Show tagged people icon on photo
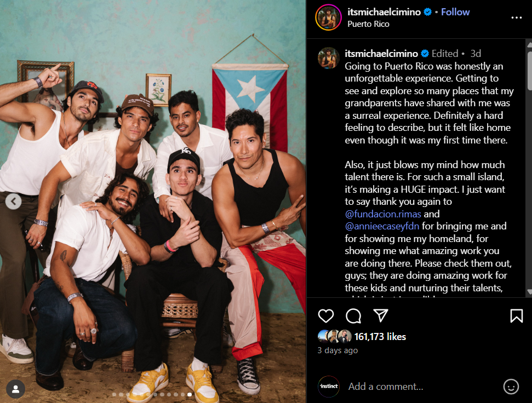The image size is (532, 403). [x=15, y=389]
